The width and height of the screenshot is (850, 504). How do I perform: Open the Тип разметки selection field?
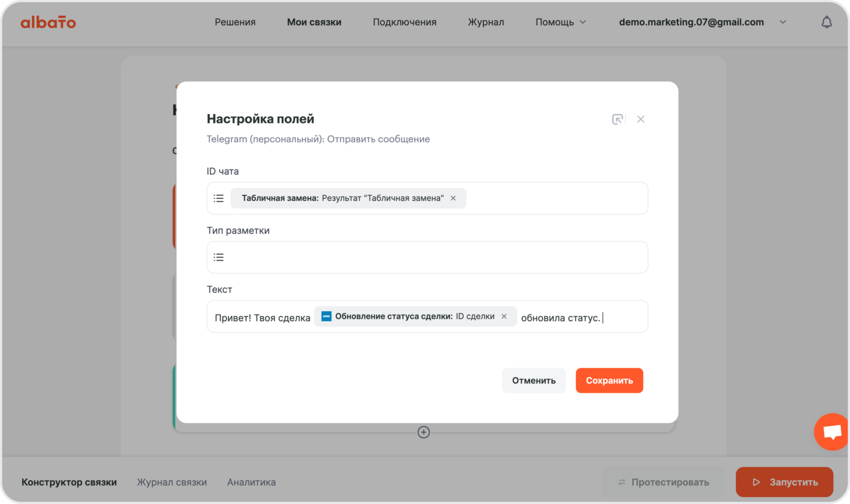(x=436, y=257)
